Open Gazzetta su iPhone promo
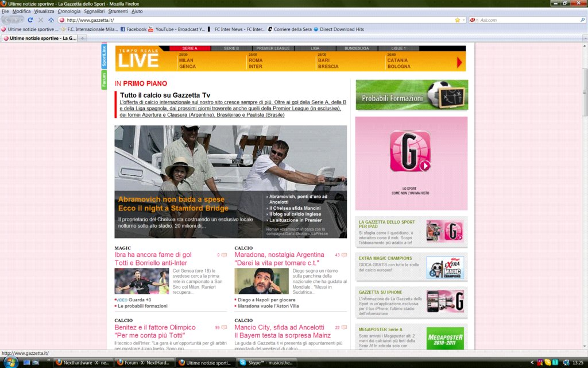Image resolution: width=588 pixels, height=368 pixels. tap(411, 303)
